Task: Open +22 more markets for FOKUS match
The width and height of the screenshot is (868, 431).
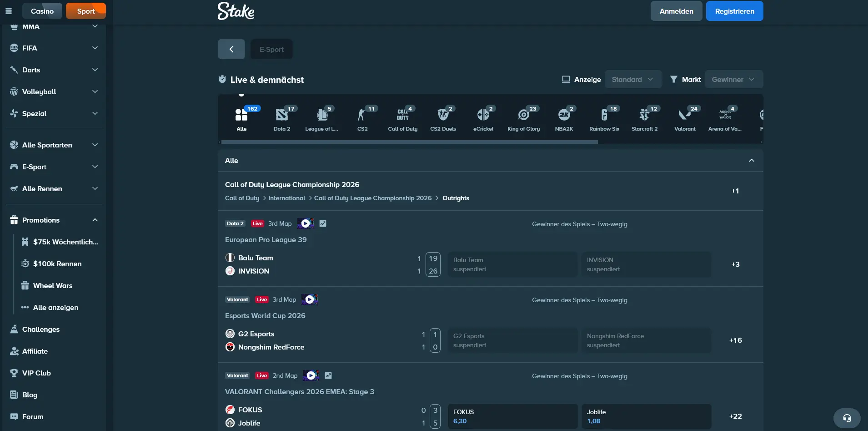Action: [x=735, y=416]
